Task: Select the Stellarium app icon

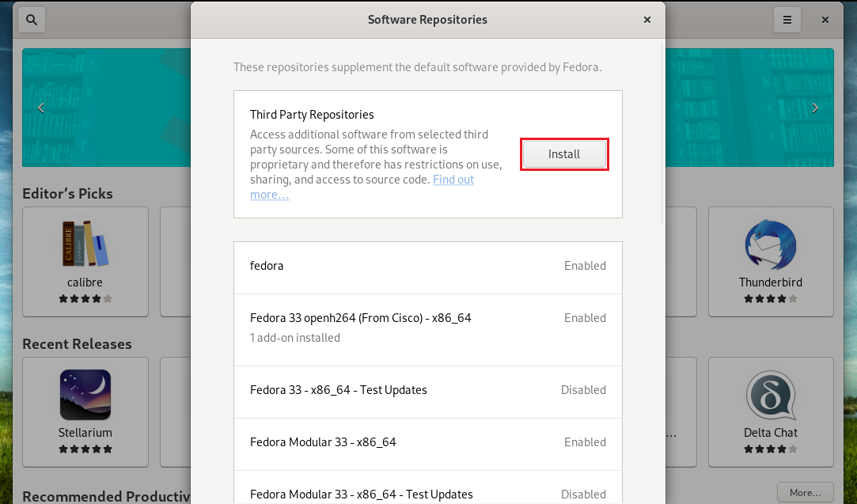Action: pos(85,394)
